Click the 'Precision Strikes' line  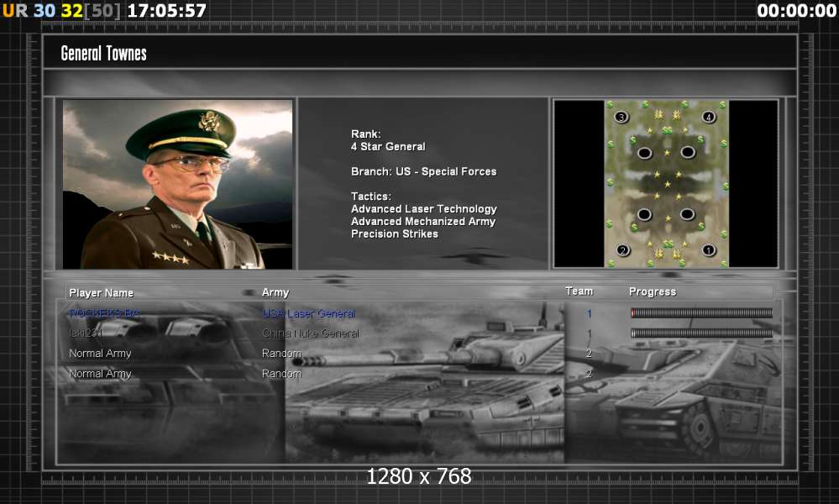coord(395,234)
